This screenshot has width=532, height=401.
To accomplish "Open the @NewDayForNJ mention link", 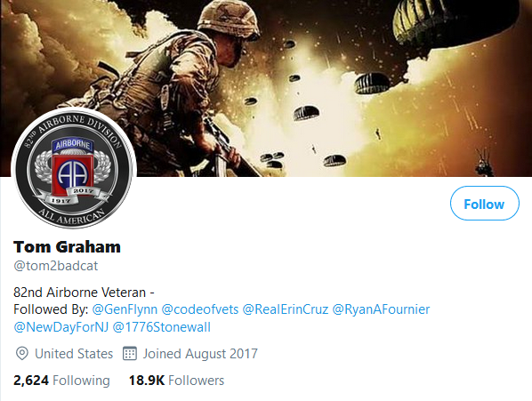I will [x=61, y=327].
